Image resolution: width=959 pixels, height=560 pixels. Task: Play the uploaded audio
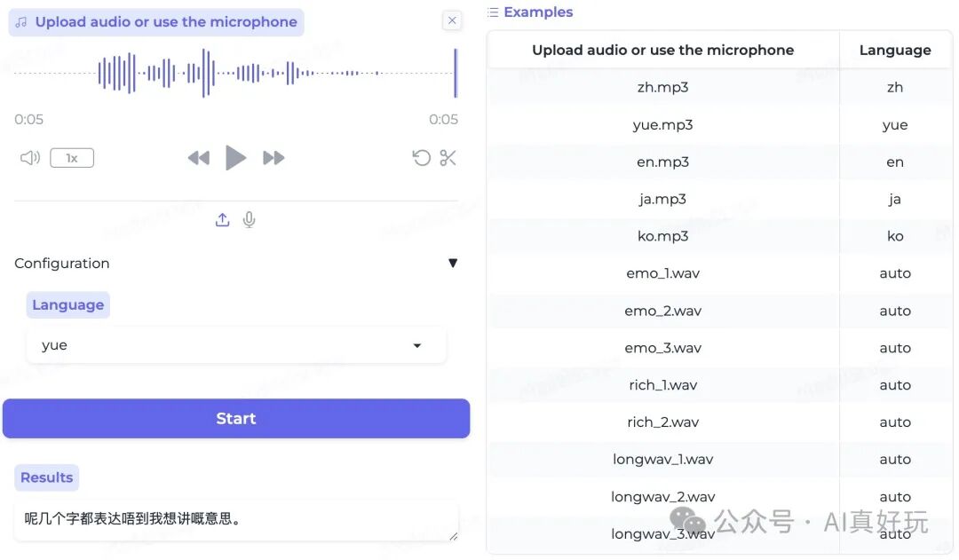pos(235,158)
